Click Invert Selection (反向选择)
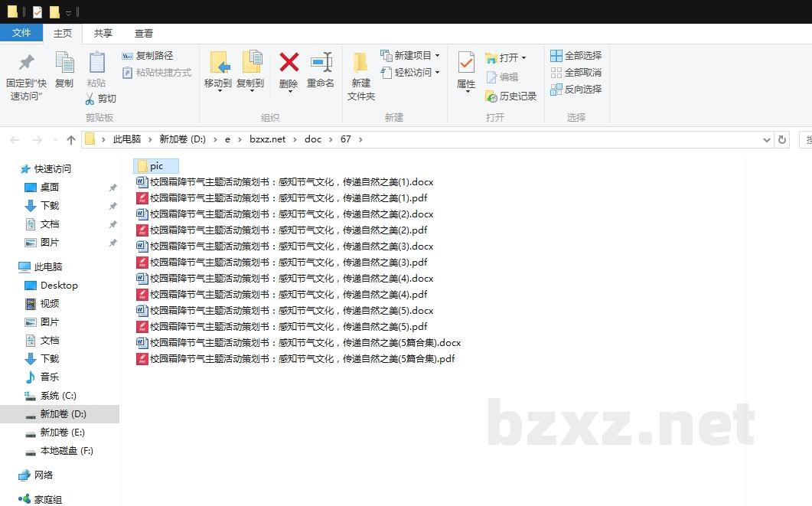812x506 pixels. point(576,90)
